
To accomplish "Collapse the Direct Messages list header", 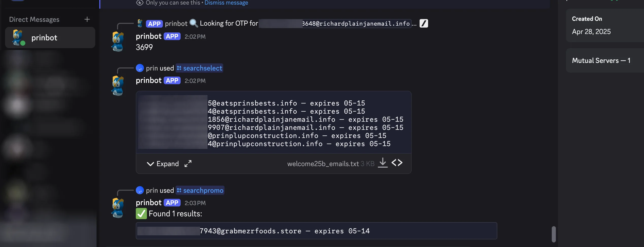I will [34, 19].
